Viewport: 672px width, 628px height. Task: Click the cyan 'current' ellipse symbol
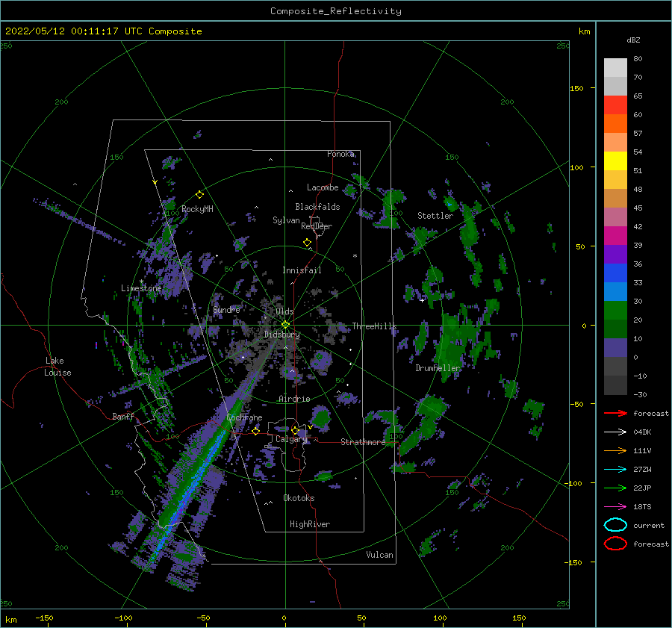(615, 525)
